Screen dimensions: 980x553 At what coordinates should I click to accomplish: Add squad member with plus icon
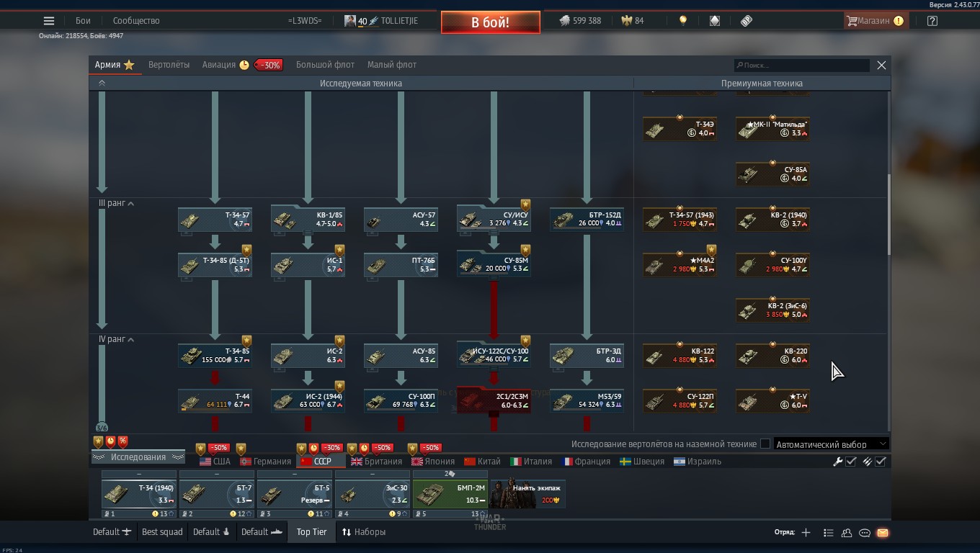click(x=806, y=533)
